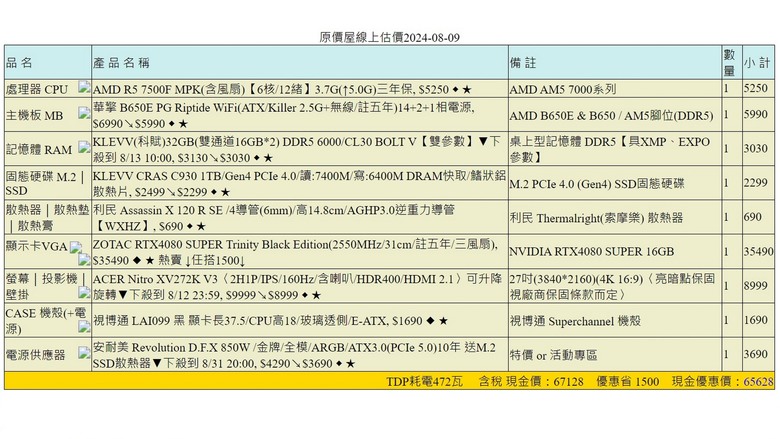Image resolution: width=780 pixels, height=439 pixels.
Task: Click the ACER Nitro XV272K V3 product entry
Action: click(299, 286)
